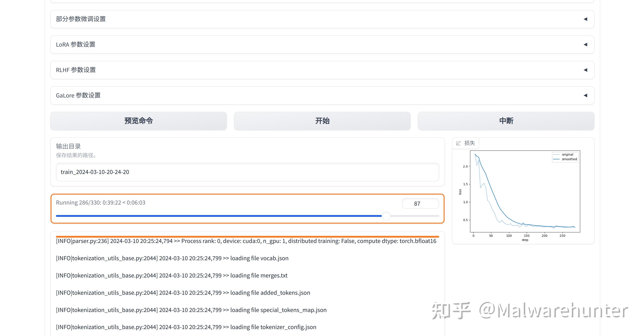
Task: Click the log line loading vocab.json
Action: coord(172,258)
